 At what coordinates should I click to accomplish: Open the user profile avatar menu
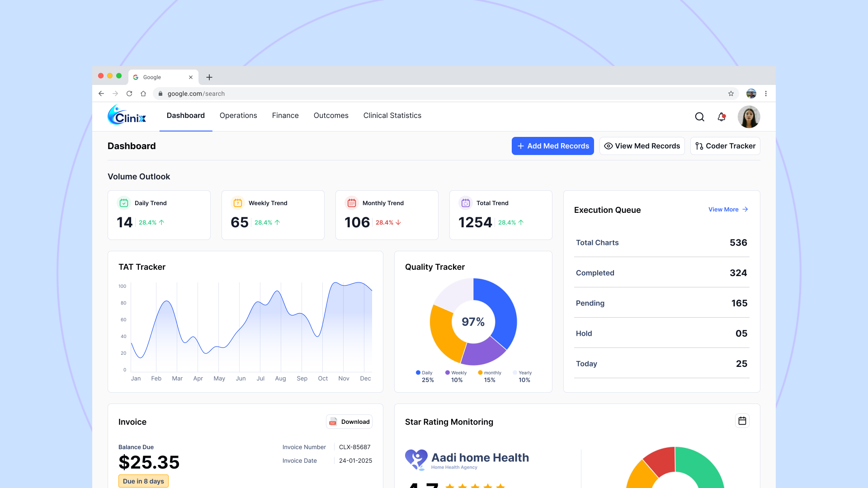click(x=749, y=117)
